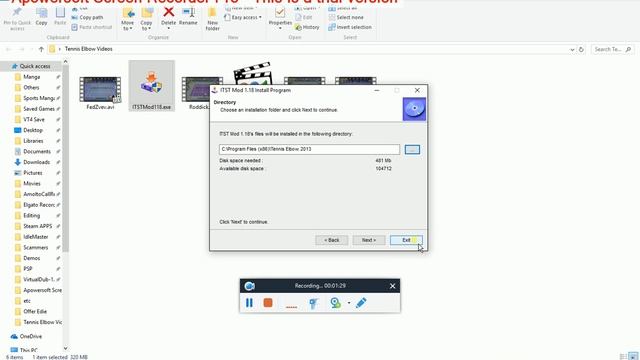Viewport: 640px width, 360px height.
Task: Open Offer Edie folder in sidebar
Action: 35,311
